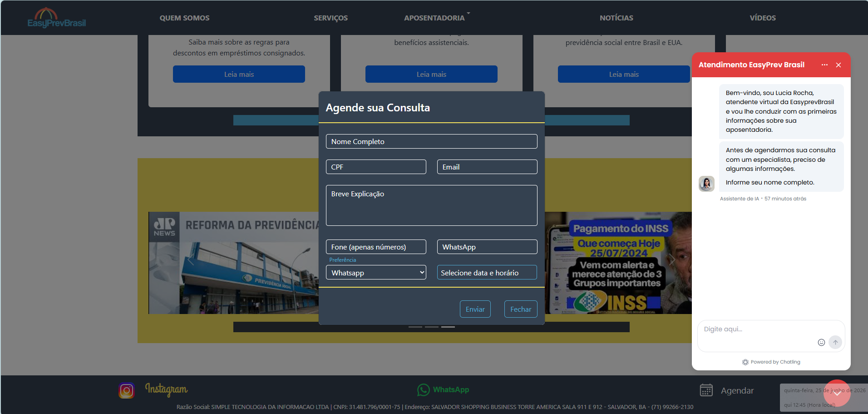
Task: Click 'Informe seu nome completo.' chat message
Action: [770, 182]
